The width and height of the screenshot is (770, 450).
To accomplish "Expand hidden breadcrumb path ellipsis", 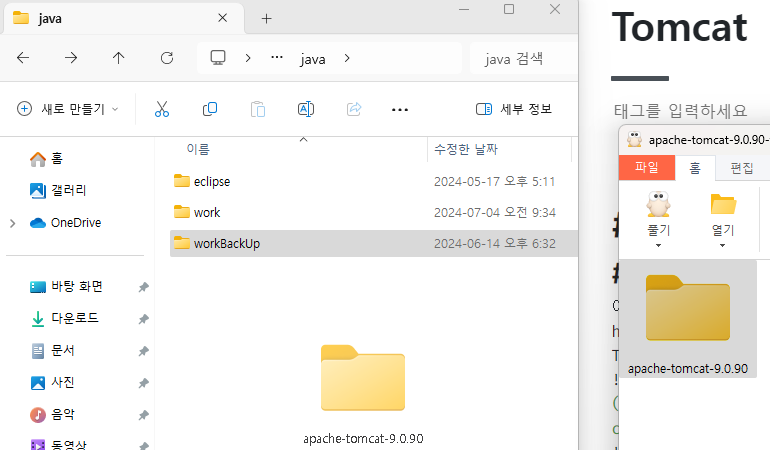I will tap(277, 57).
